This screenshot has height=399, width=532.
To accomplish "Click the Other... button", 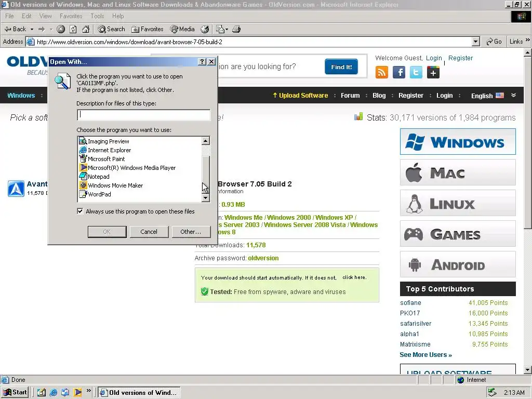I will pyautogui.click(x=191, y=232).
